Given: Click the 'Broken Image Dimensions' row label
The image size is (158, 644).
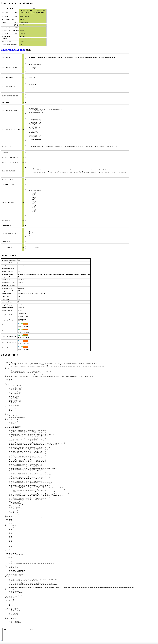Looking at the screenshot, I should pos(9,44).
